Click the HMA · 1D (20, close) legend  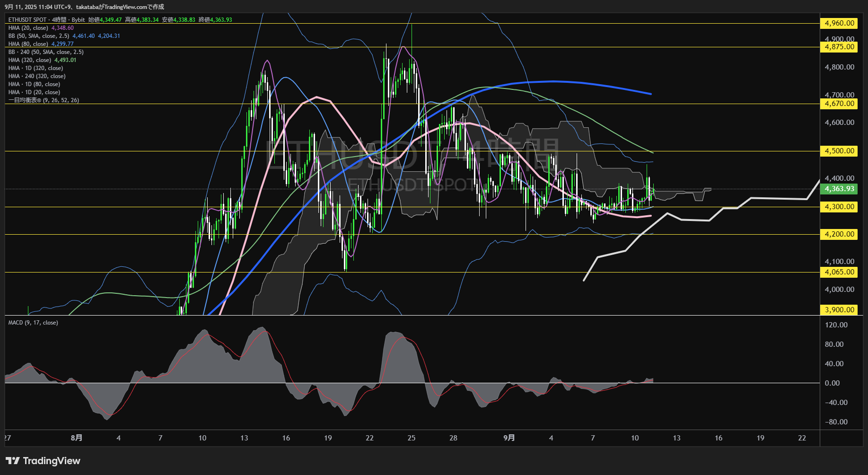[x=34, y=92]
